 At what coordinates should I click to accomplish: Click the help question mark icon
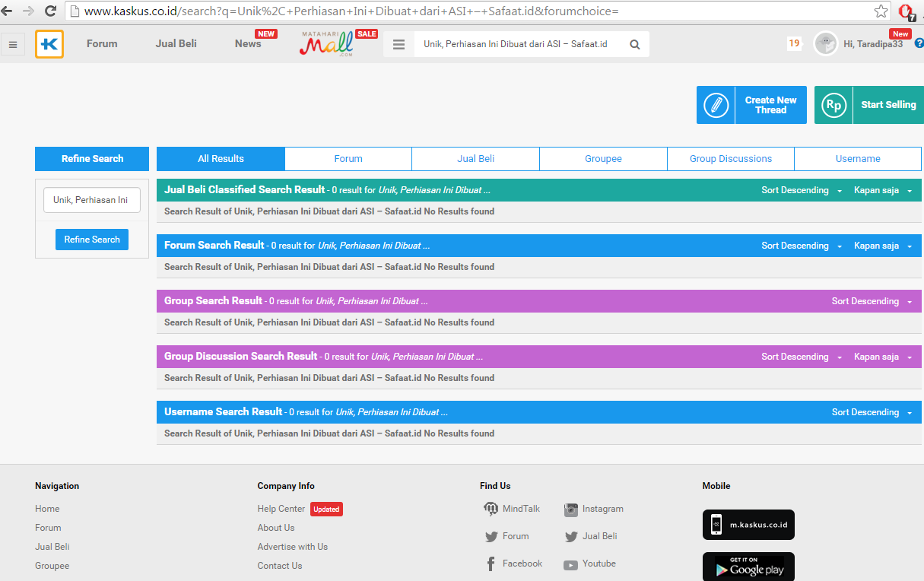click(x=919, y=44)
